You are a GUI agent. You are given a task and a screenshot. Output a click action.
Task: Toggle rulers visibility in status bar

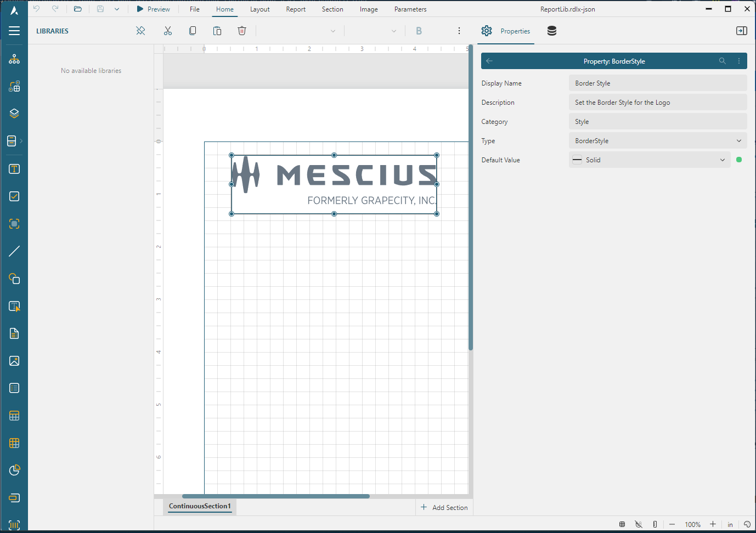tap(655, 524)
